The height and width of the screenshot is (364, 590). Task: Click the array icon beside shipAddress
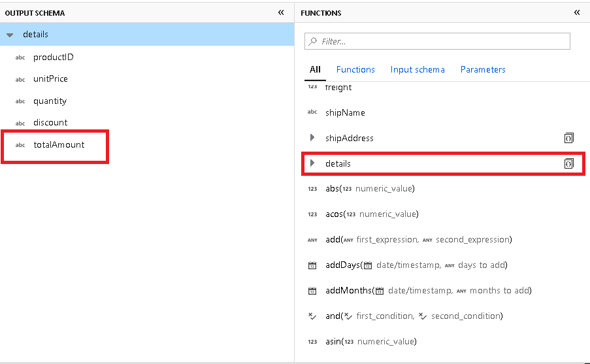tap(568, 138)
